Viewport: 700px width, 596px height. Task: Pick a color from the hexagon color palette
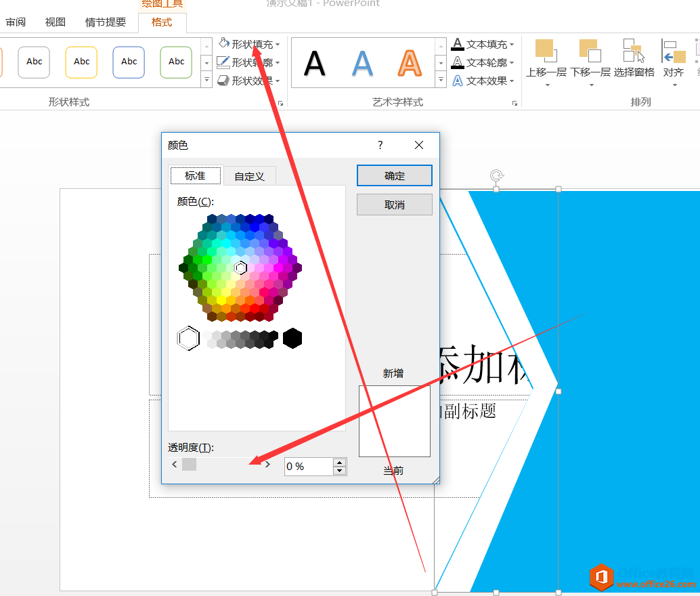tap(241, 268)
